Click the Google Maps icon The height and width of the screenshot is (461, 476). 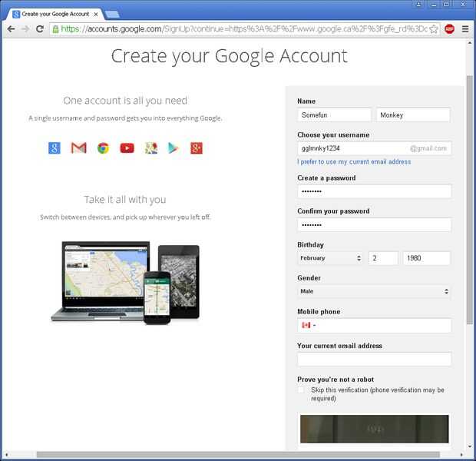151,148
